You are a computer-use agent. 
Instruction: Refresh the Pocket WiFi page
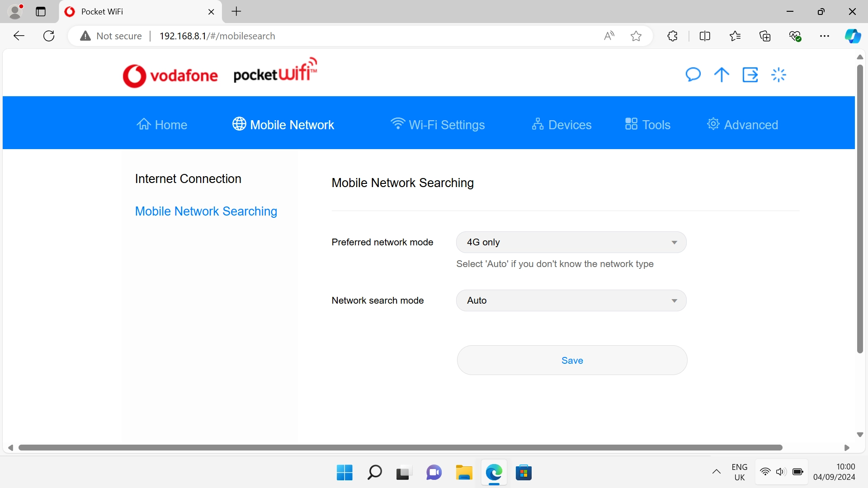49,36
